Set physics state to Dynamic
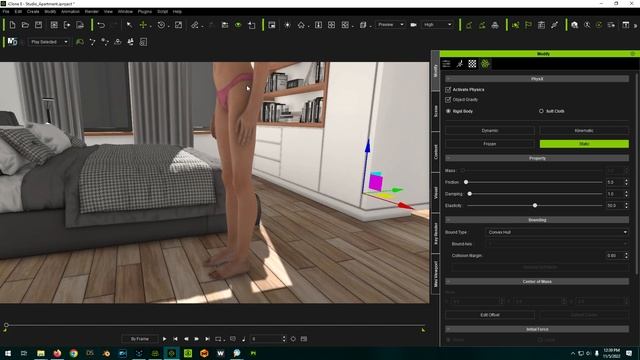Screen dimensions: 640x360 point(490,131)
